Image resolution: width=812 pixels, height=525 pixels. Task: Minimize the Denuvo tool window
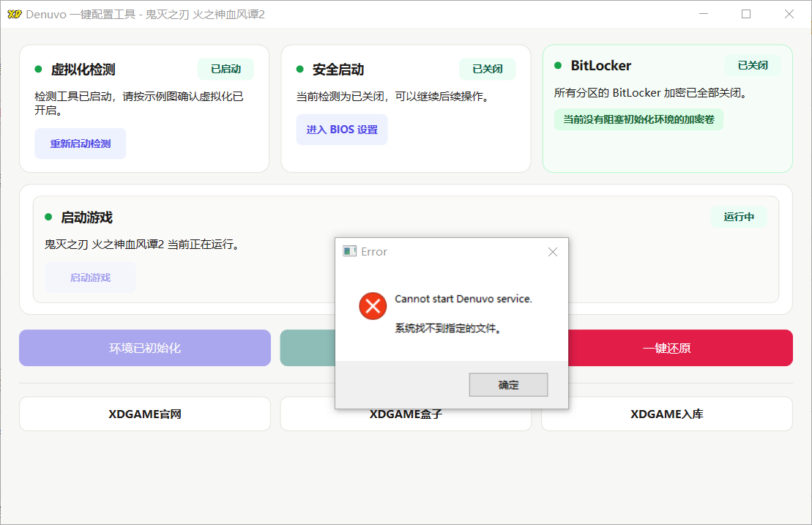704,14
